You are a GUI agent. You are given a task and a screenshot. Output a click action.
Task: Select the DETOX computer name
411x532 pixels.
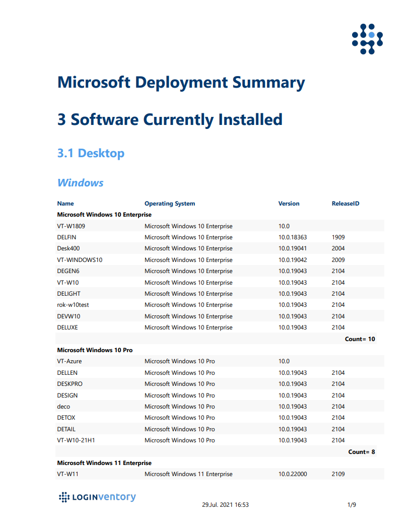pyautogui.click(x=66, y=418)
